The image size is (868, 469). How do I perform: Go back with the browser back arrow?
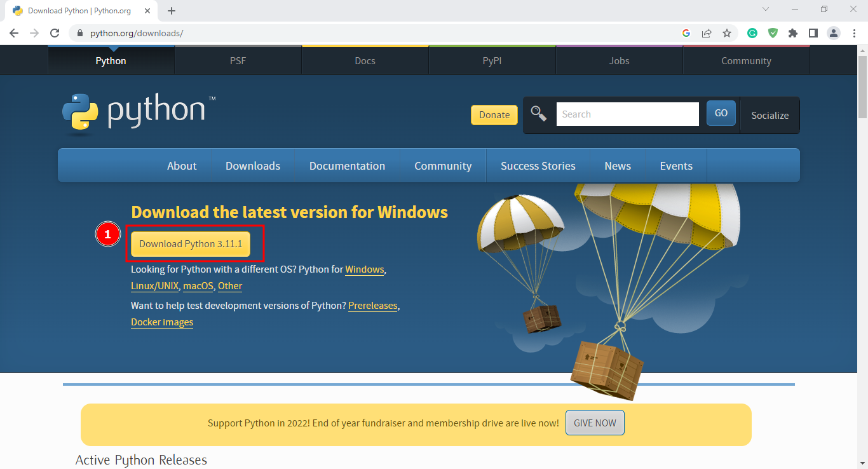(x=14, y=33)
